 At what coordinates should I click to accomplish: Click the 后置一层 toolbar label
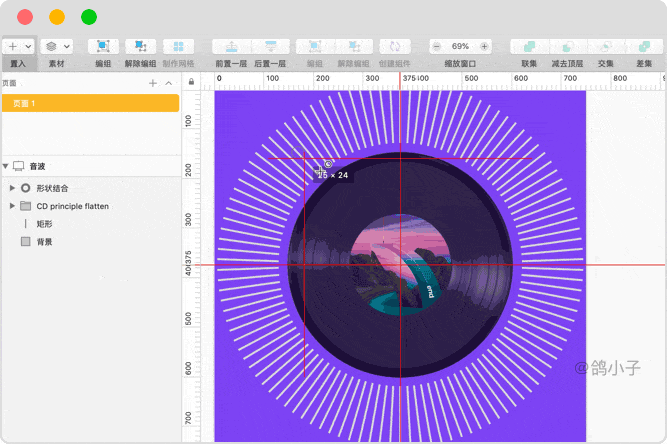point(270,64)
